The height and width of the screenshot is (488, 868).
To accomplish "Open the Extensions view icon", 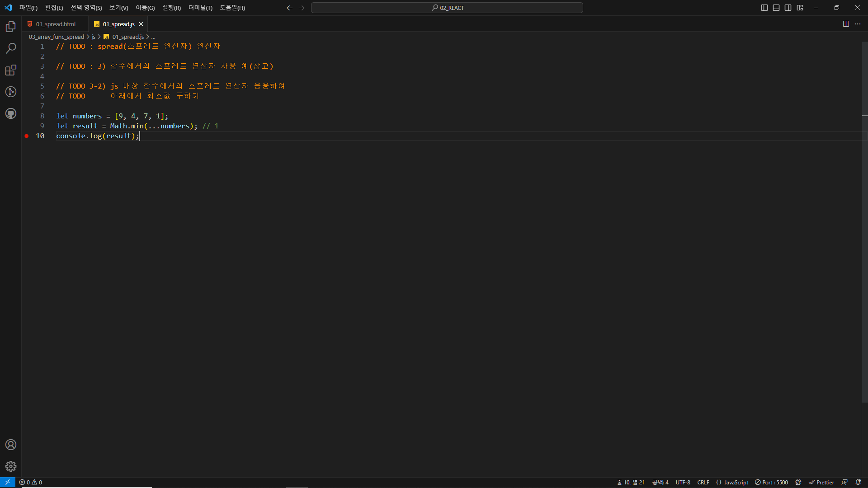I will coord(11,70).
